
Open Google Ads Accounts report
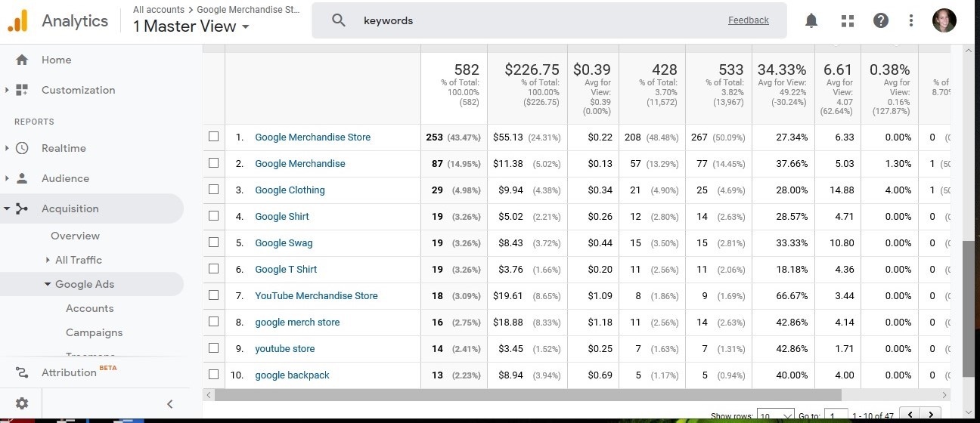[x=89, y=308]
